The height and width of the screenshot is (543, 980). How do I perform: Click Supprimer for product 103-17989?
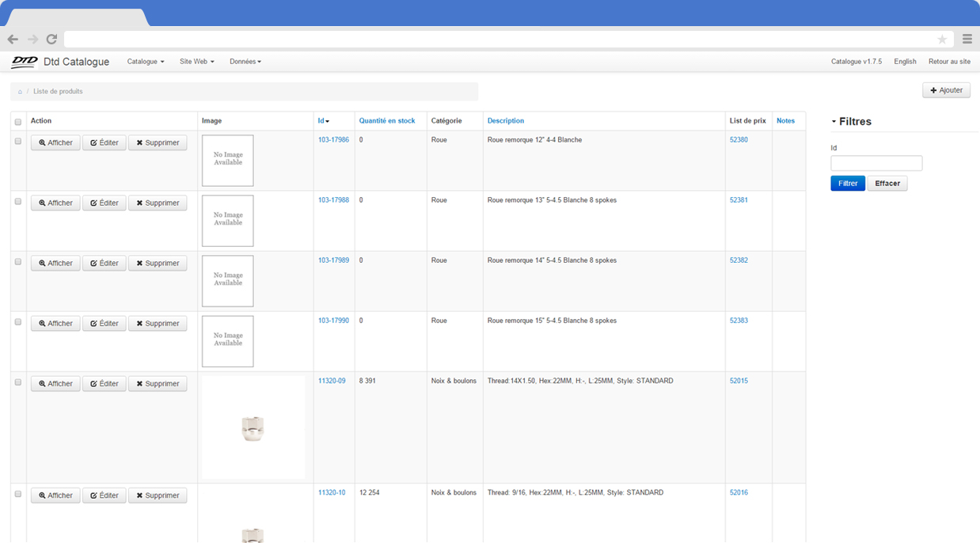tap(158, 264)
